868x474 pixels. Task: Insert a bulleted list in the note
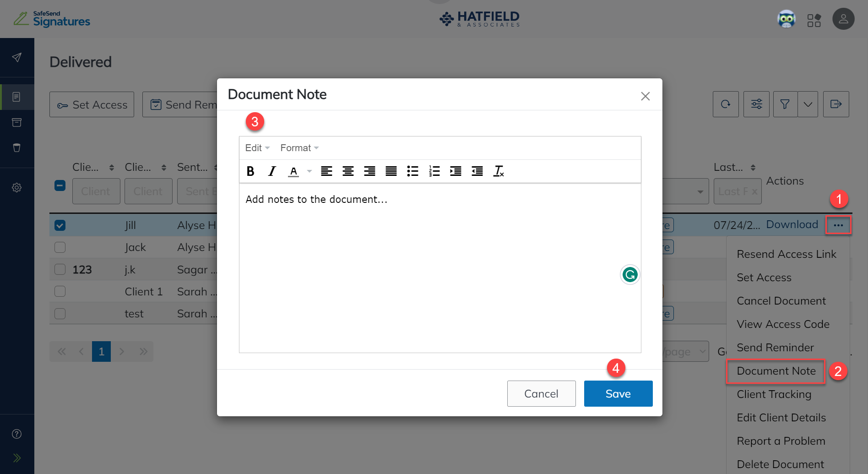coord(412,171)
